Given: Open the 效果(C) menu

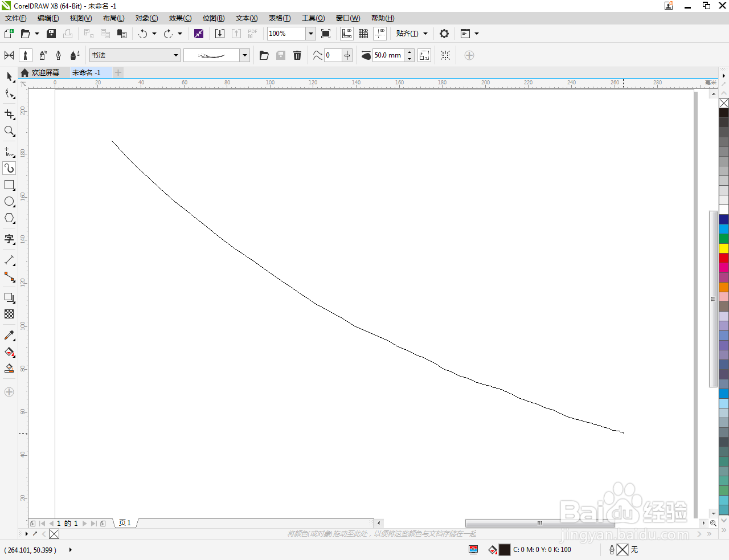Looking at the screenshot, I should pyautogui.click(x=180, y=18).
